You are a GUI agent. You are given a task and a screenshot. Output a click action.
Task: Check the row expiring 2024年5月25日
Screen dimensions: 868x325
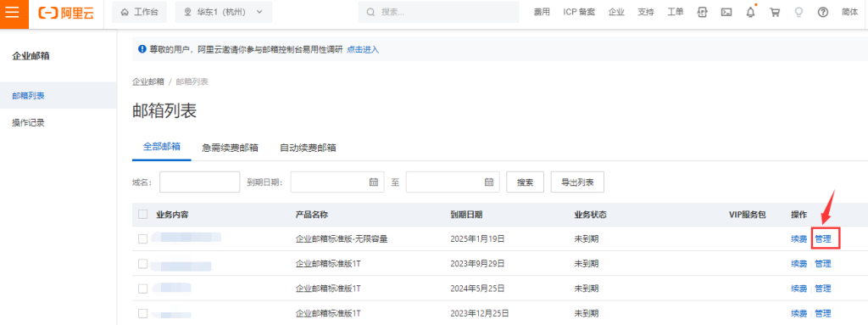click(x=142, y=289)
